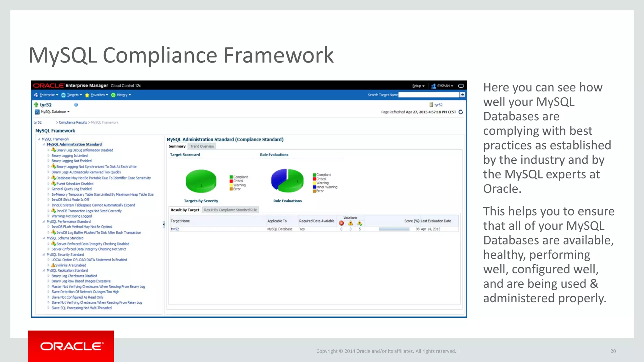Open the History menu
The height and width of the screenshot is (362, 644).
point(121,95)
